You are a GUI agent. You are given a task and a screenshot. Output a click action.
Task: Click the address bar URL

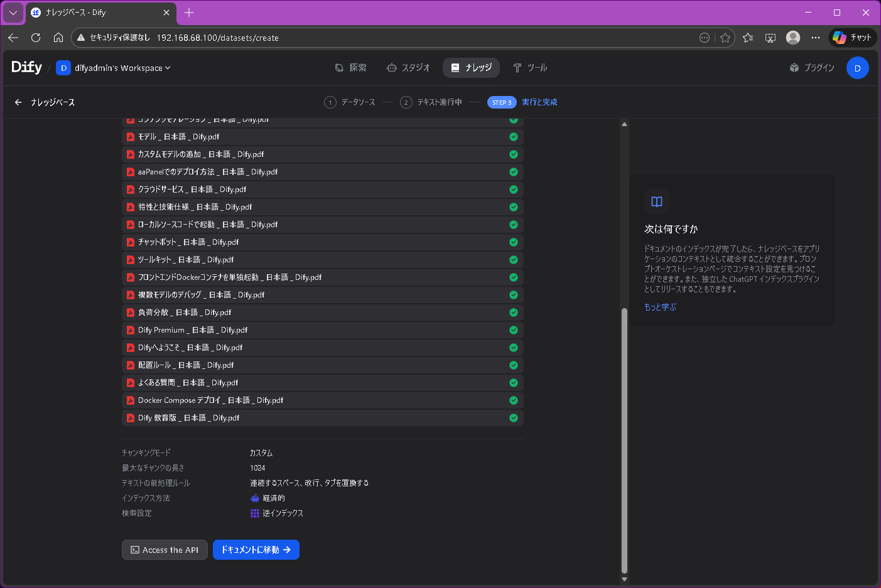(218, 38)
